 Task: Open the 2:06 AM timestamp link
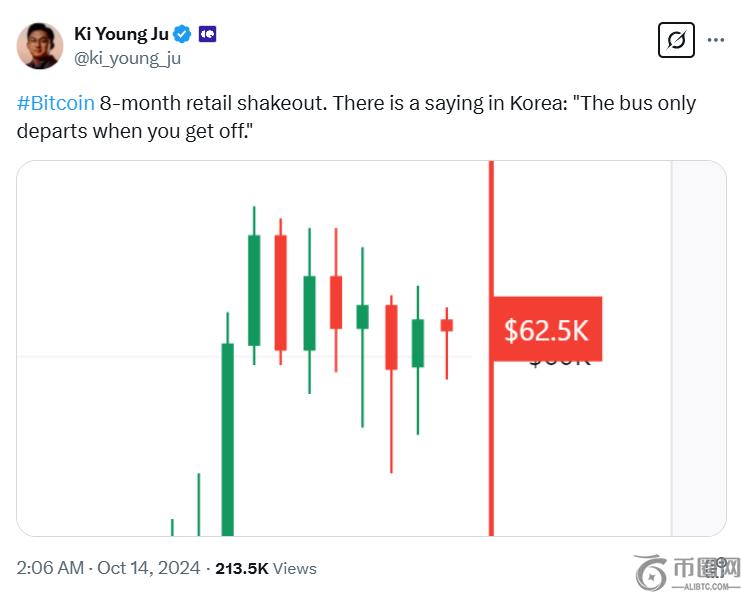coord(50,568)
